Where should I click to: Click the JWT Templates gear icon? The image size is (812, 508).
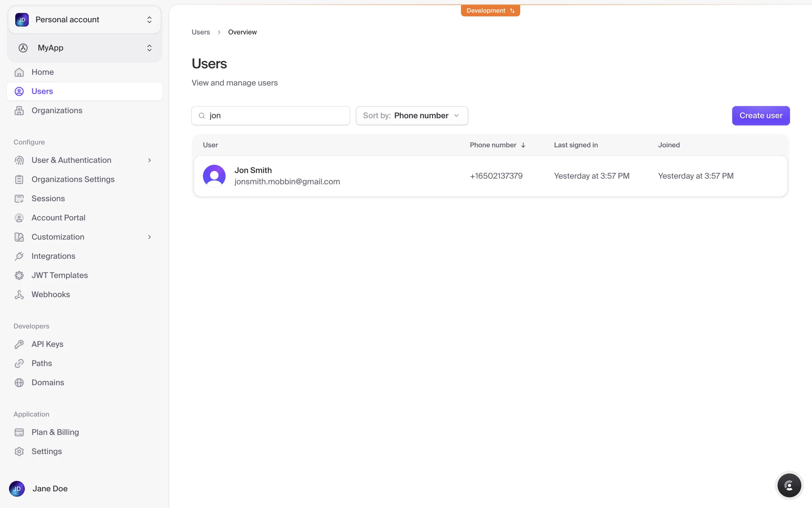19,276
